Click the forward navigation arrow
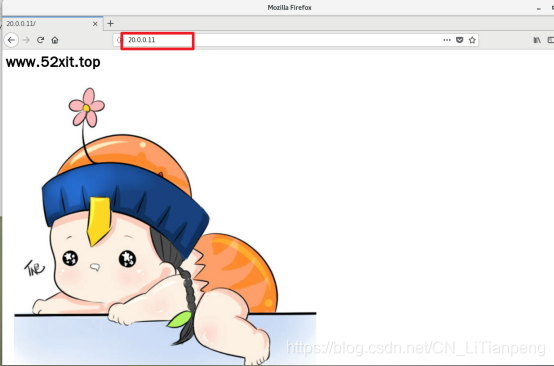The height and width of the screenshot is (366, 554). point(26,40)
